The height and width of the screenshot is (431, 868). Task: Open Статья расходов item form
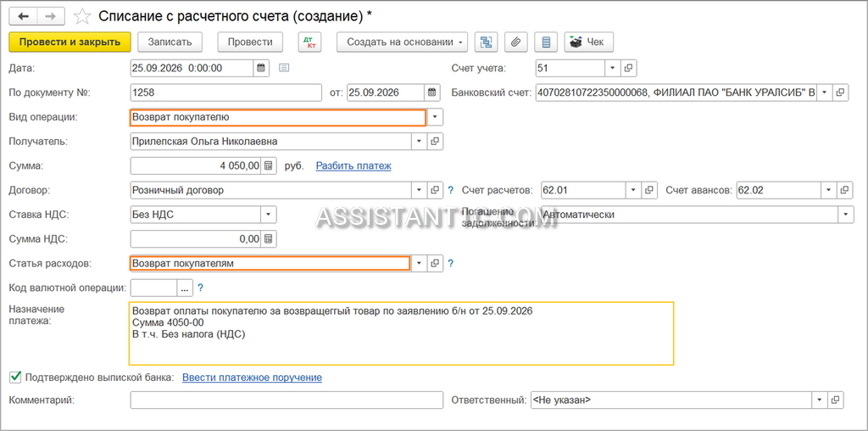pyautogui.click(x=435, y=263)
